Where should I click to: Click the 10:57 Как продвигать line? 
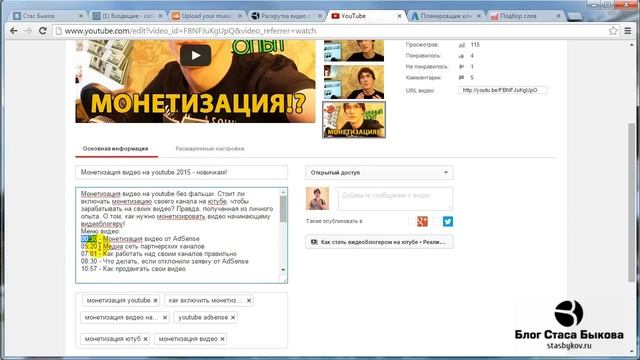[x=133, y=269]
